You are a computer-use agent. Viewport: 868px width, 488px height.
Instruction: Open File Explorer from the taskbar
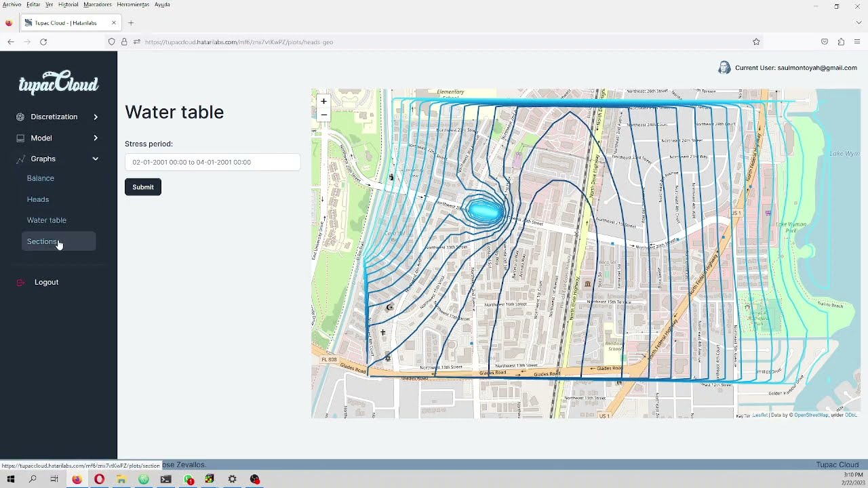click(x=121, y=479)
